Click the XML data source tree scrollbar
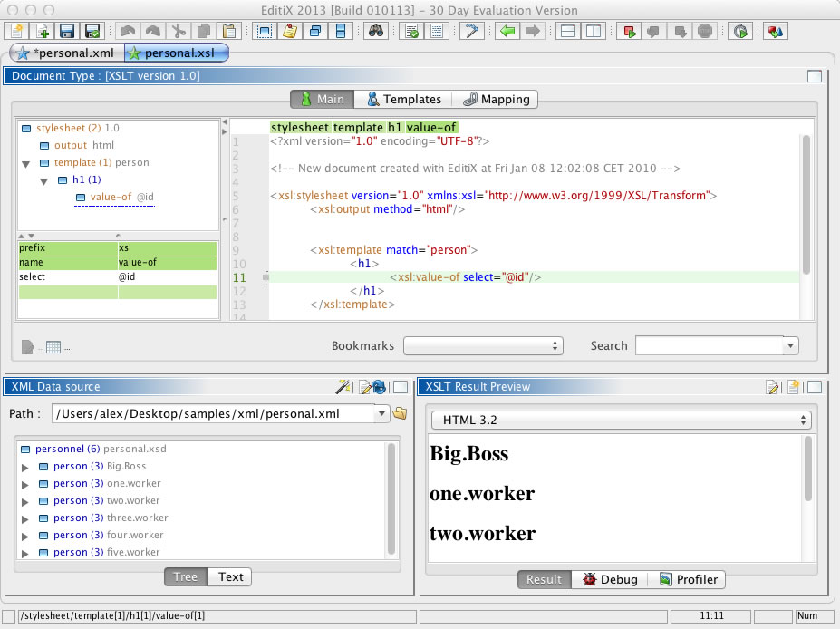The image size is (840, 629). (391, 499)
